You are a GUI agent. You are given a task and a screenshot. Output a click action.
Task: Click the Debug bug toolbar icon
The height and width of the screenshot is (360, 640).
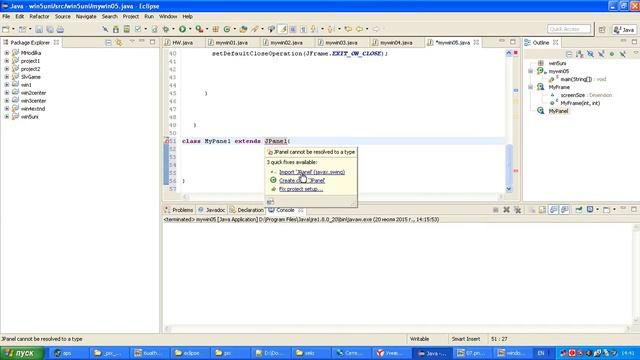tap(166, 29)
